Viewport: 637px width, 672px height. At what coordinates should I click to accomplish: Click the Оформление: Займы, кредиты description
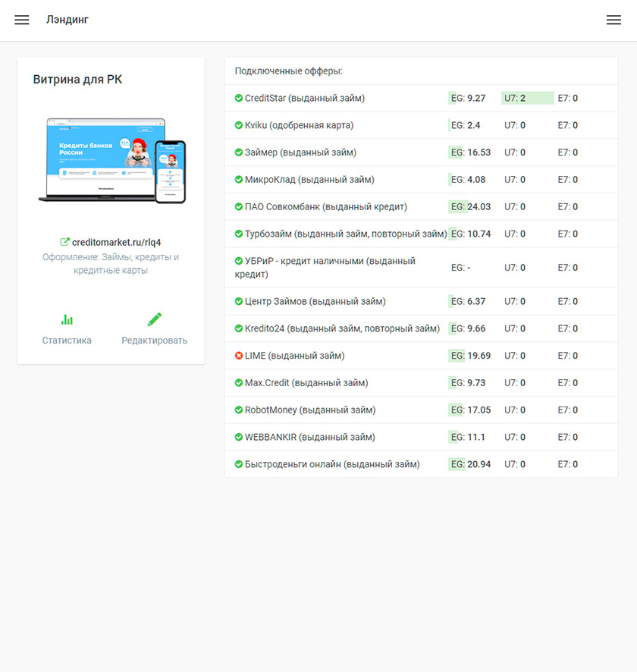pyautogui.click(x=111, y=264)
